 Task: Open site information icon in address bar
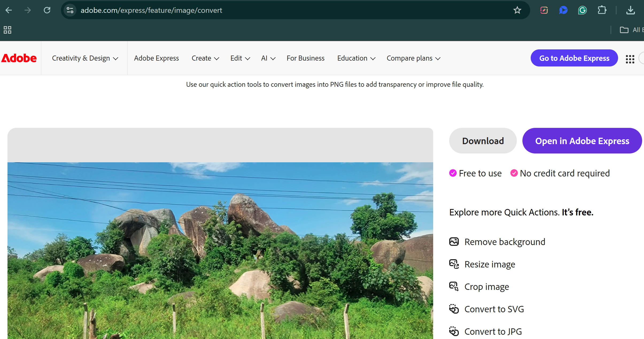[70, 10]
